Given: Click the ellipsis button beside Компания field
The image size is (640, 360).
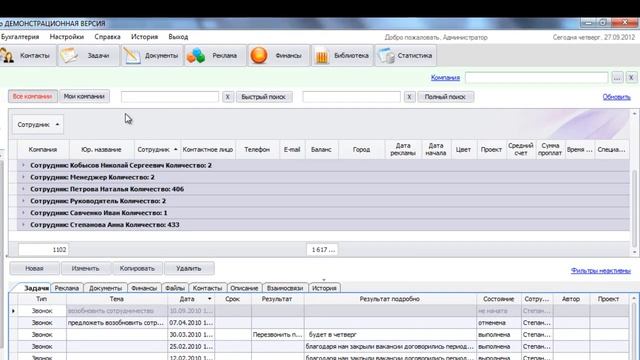Looking at the screenshot, I should pos(617,78).
